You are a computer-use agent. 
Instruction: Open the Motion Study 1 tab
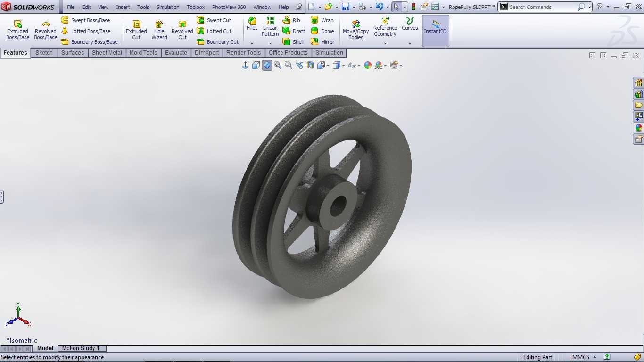click(81, 348)
